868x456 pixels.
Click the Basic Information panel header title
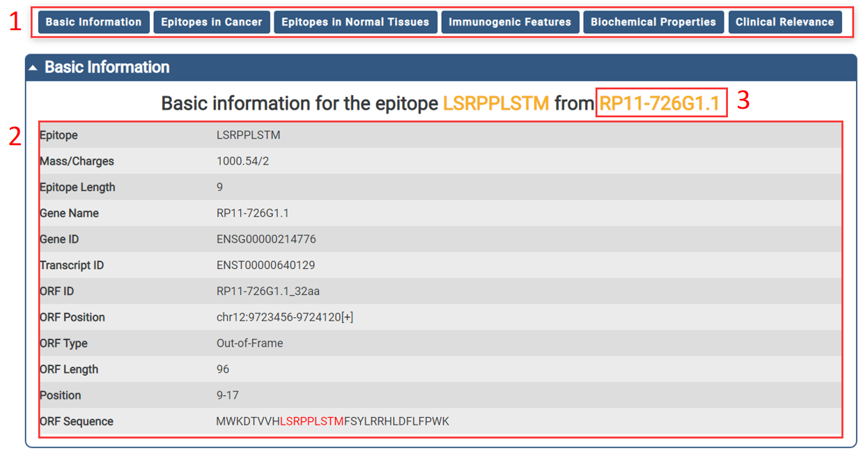click(x=107, y=68)
